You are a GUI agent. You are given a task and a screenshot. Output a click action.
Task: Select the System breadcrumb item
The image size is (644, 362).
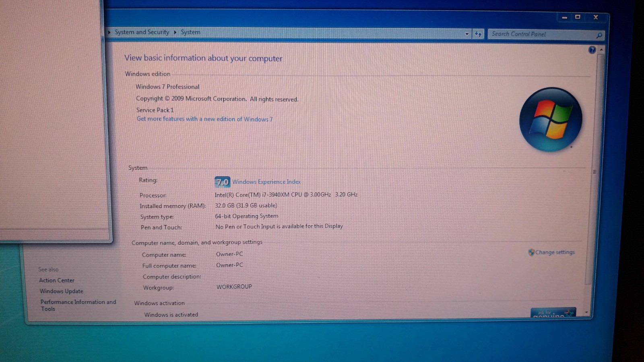(x=190, y=32)
